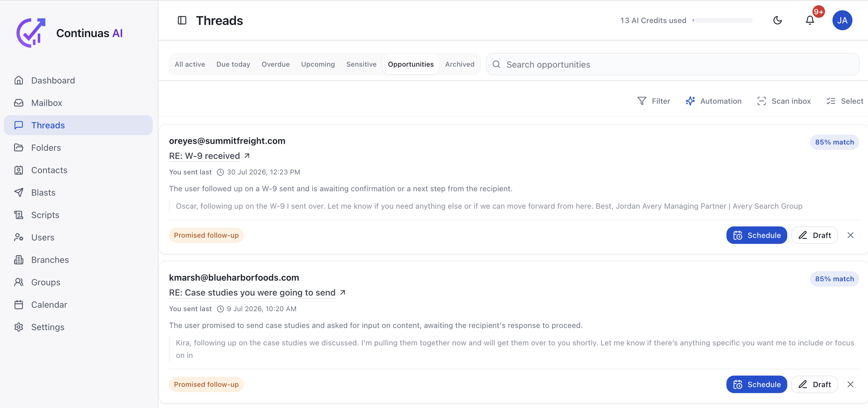Click the external arrow next to W-9 received
868x408 pixels.
247,156
